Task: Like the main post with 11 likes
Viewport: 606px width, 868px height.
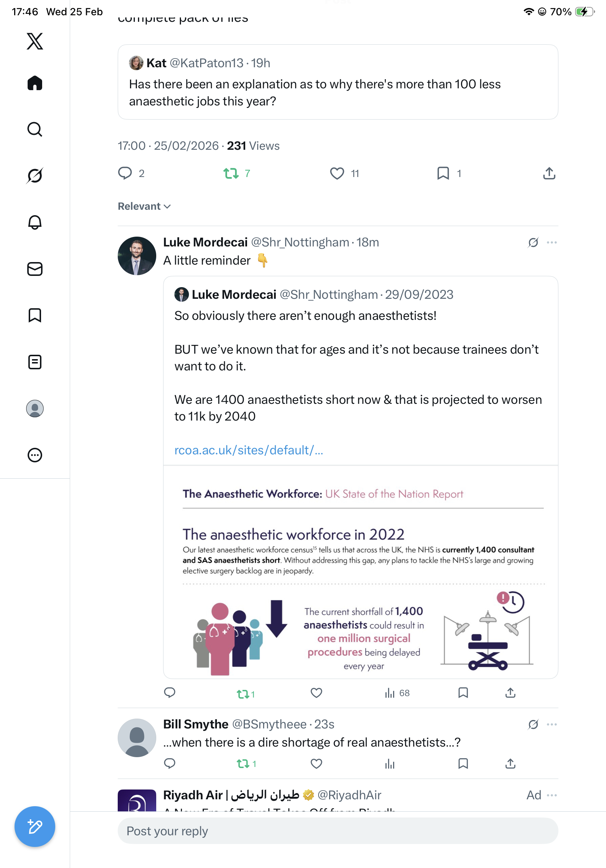Action: point(337,173)
